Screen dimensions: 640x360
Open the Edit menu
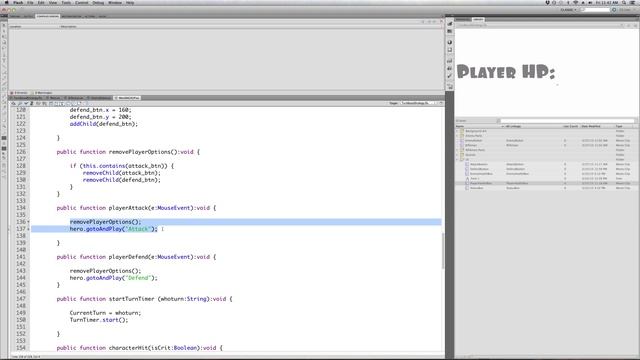pos(41,2)
